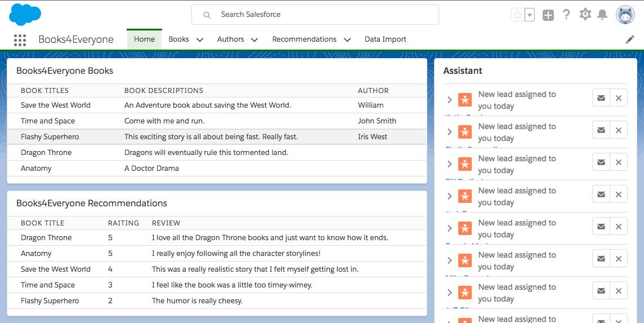
Task: Click the 'A Doctor Drama' description
Action: point(151,169)
